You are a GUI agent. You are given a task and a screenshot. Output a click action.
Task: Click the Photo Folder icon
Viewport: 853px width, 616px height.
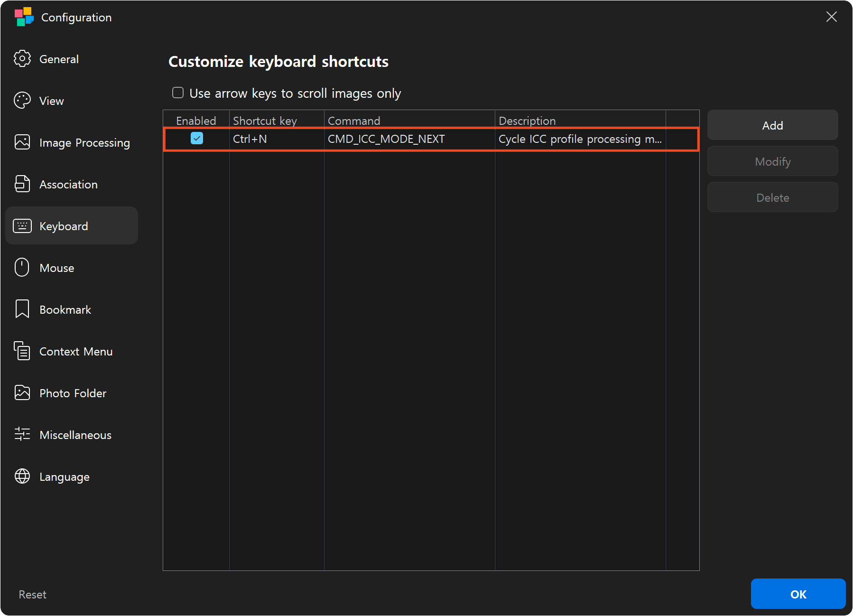coord(22,393)
